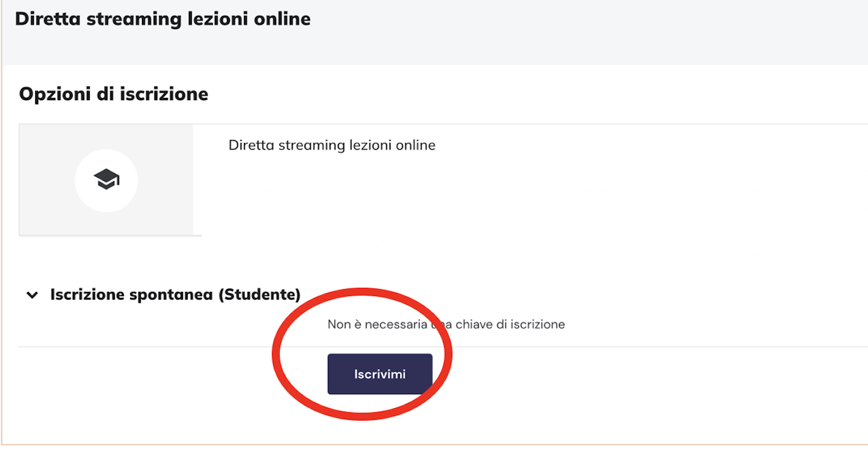Screen dimensions: 868x455
Task: Open the course name link in the card
Action: (332, 145)
